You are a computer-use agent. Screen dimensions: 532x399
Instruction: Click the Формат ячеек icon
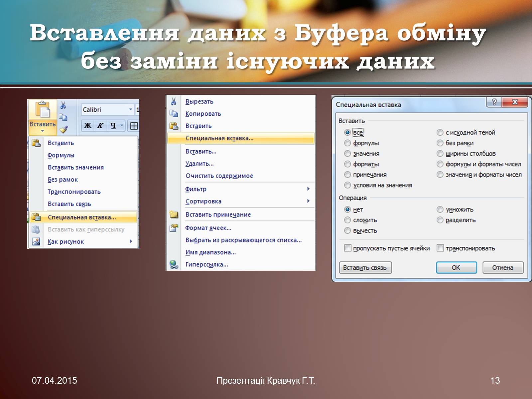pos(174,228)
